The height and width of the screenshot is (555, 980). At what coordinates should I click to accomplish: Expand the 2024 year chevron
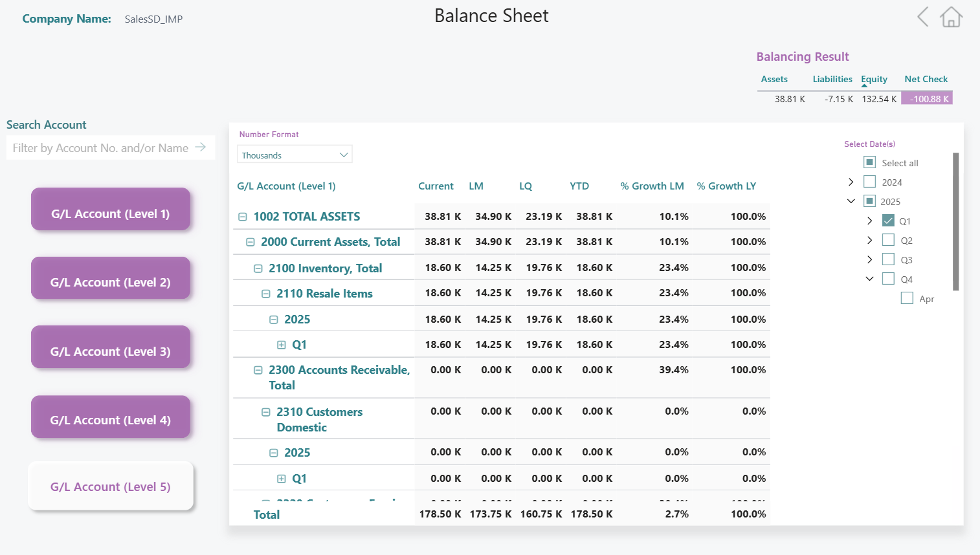[x=851, y=182]
